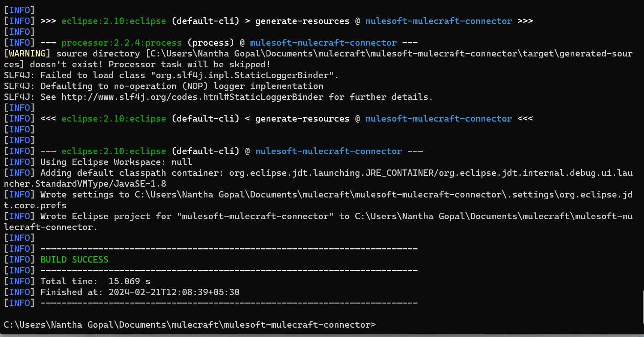
Task: Click the Finished at timestamp
Action: tap(174, 292)
